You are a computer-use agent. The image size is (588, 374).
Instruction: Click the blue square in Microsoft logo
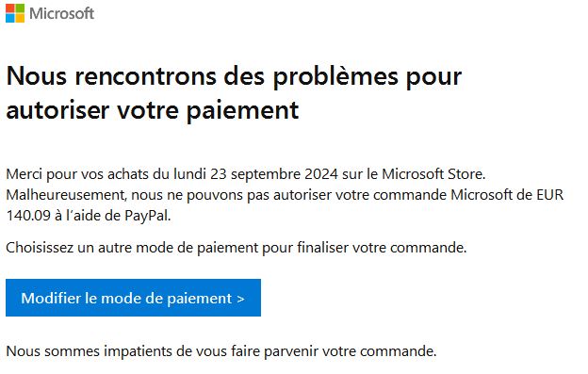click(x=10, y=18)
